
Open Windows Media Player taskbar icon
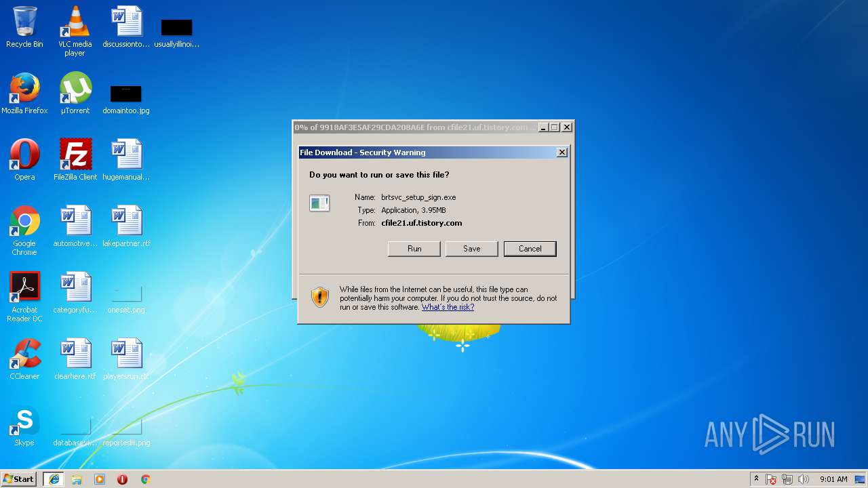(x=100, y=479)
